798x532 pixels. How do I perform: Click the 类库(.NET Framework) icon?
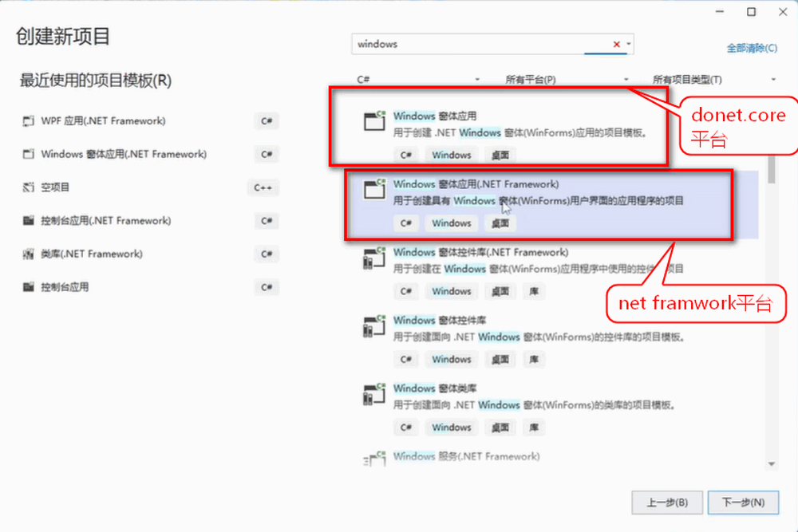point(29,254)
